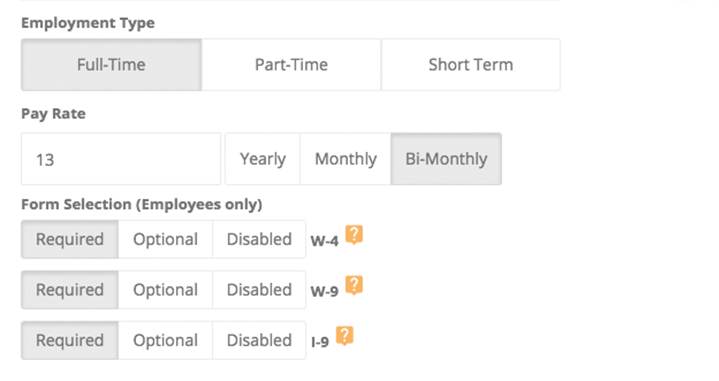Screen dimensions: 719x381
Task: Set W-4 form to Optional
Action: [x=166, y=239]
